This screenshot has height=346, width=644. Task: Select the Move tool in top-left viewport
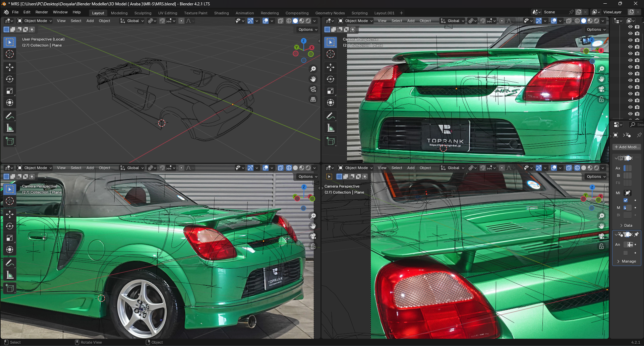click(10, 67)
